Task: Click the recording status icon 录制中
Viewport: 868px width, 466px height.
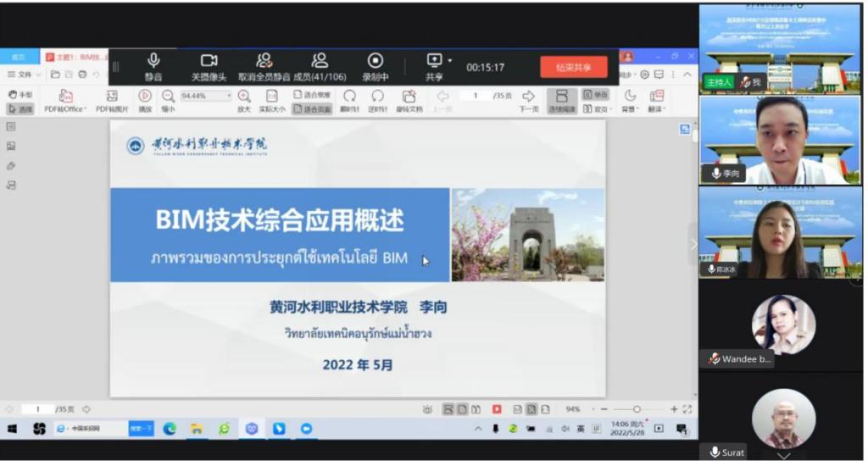Action: [375, 66]
